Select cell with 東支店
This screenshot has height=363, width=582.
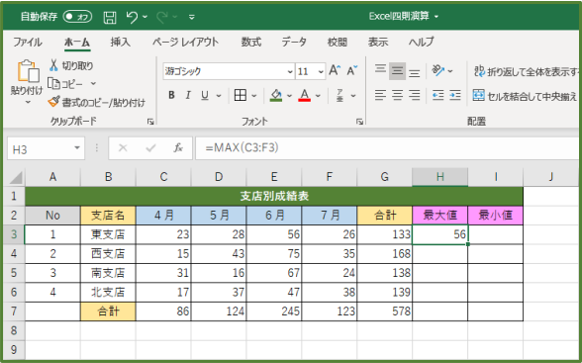pyautogui.click(x=108, y=234)
